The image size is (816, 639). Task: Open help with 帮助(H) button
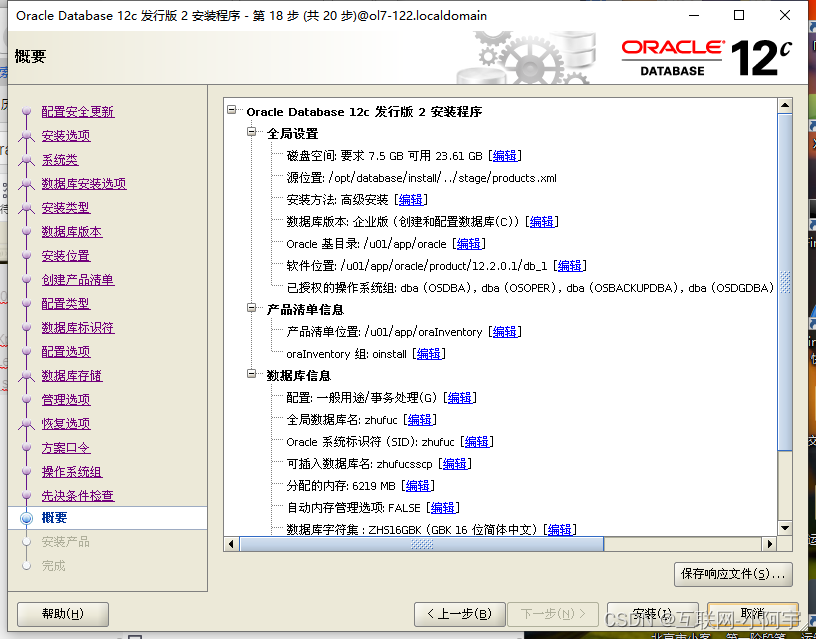pyautogui.click(x=63, y=614)
